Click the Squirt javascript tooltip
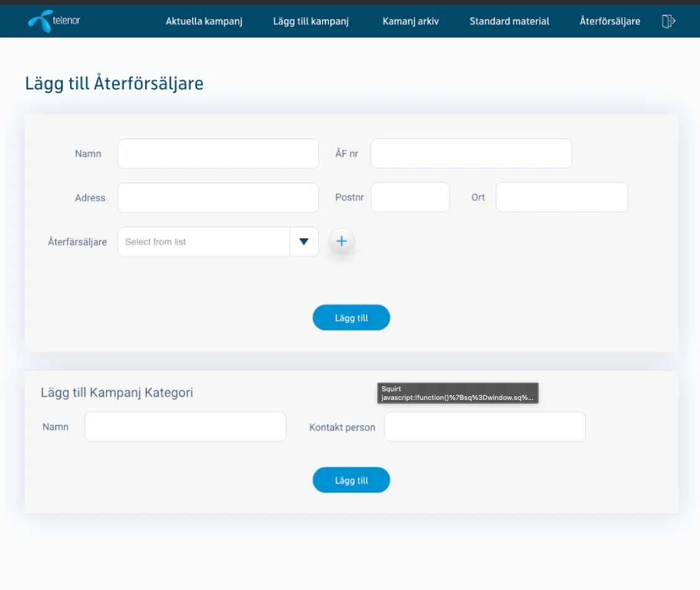This screenshot has height=590, width=700. point(457,393)
